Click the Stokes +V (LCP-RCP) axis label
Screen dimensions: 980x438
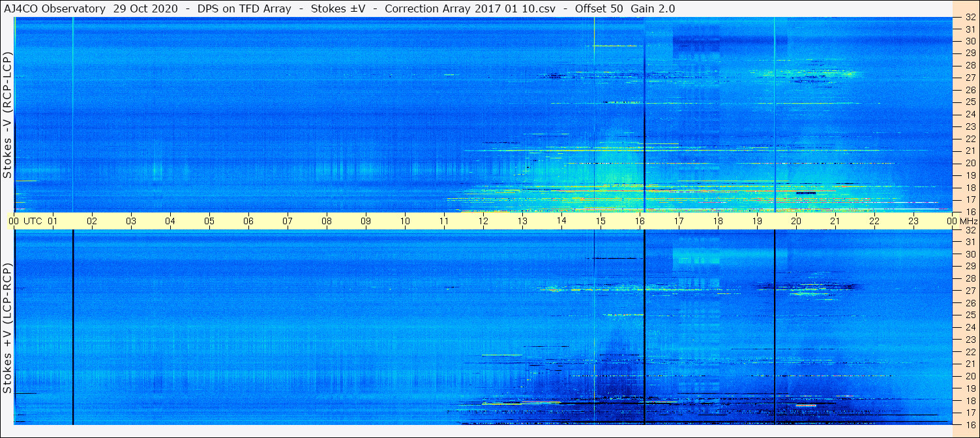point(8,328)
